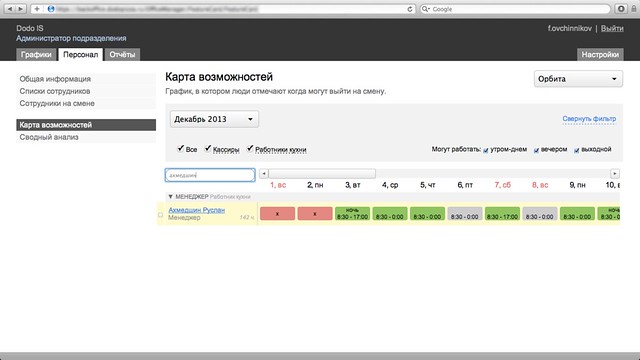Viewport: 640px width, 360px height.
Task: Click the grey shift cell under 8, вс
Action: (540, 213)
